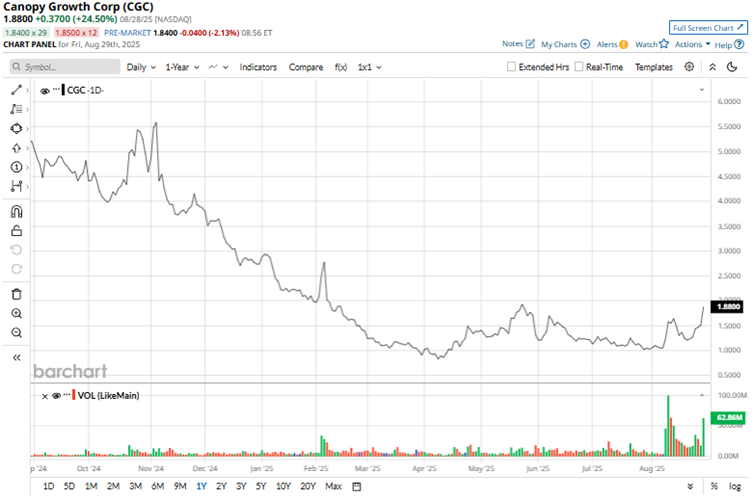Zoom out using the magnifier minus icon

point(16,333)
